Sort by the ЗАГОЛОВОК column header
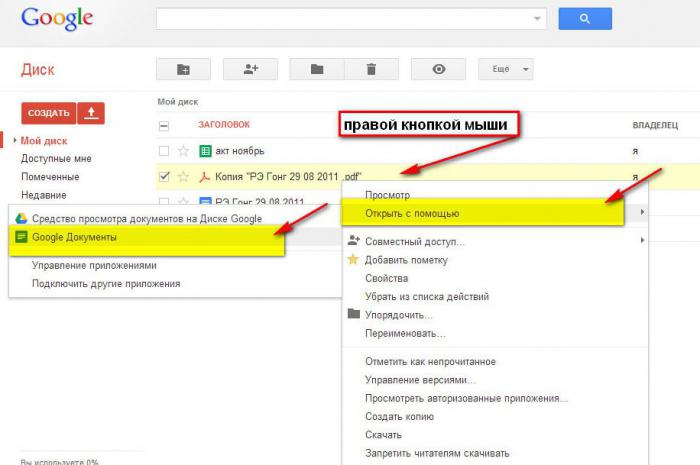Image resolution: width=700 pixels, height=465 pixels. [x=224, y=125]
